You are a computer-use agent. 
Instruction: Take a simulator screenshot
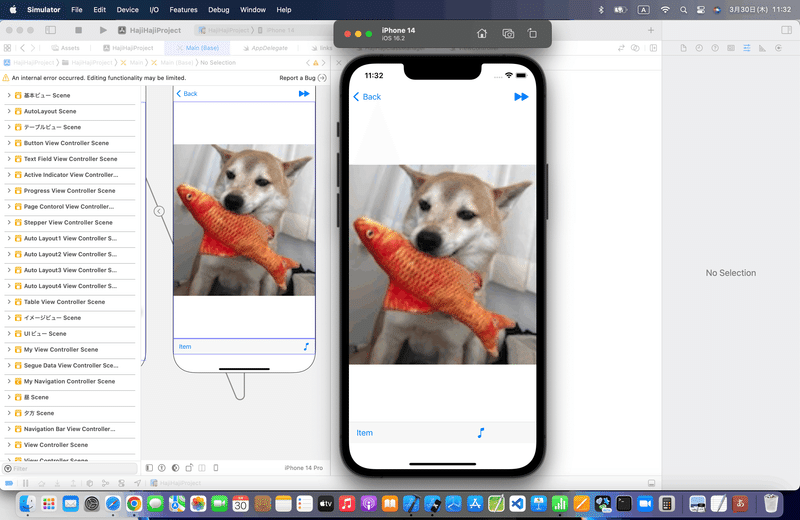(508, 34)
